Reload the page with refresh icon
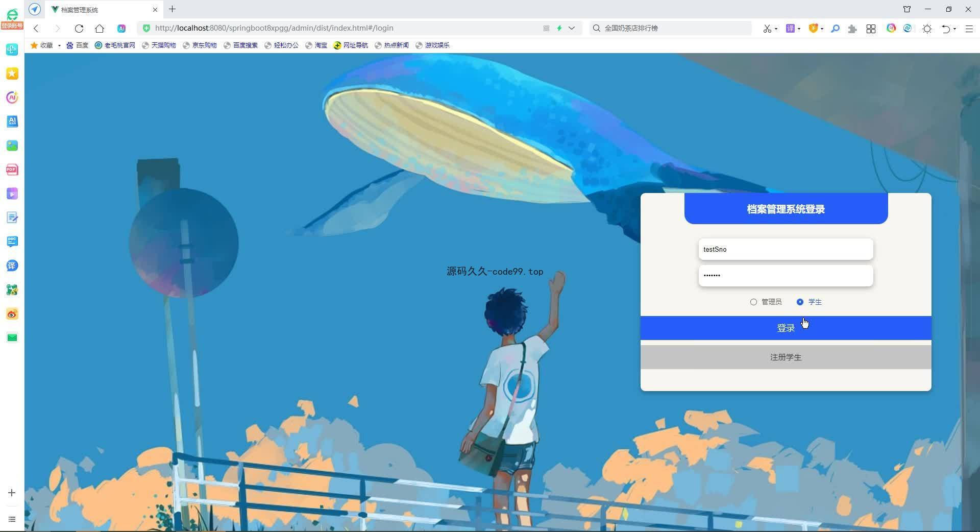Image resolution: width=980 pixels, height=532 pixels. (79, 29)
